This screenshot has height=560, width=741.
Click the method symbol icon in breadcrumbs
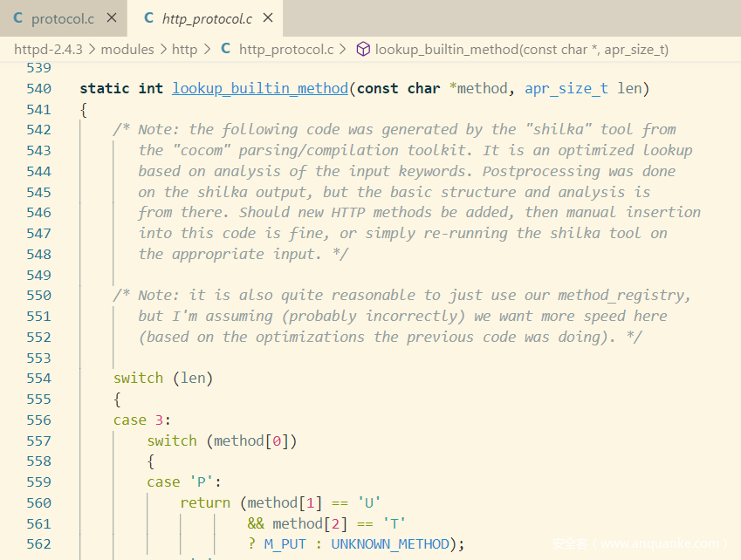[x=364, y=49]
